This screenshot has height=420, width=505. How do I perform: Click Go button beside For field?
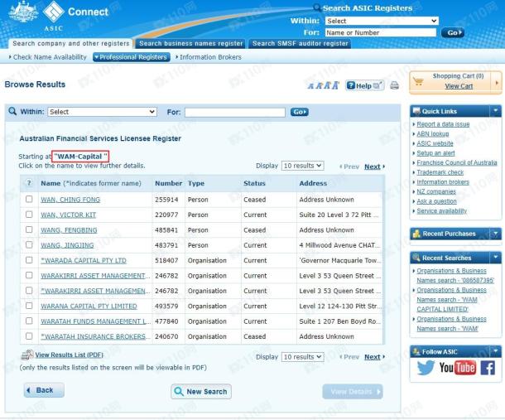pos(299,112)
